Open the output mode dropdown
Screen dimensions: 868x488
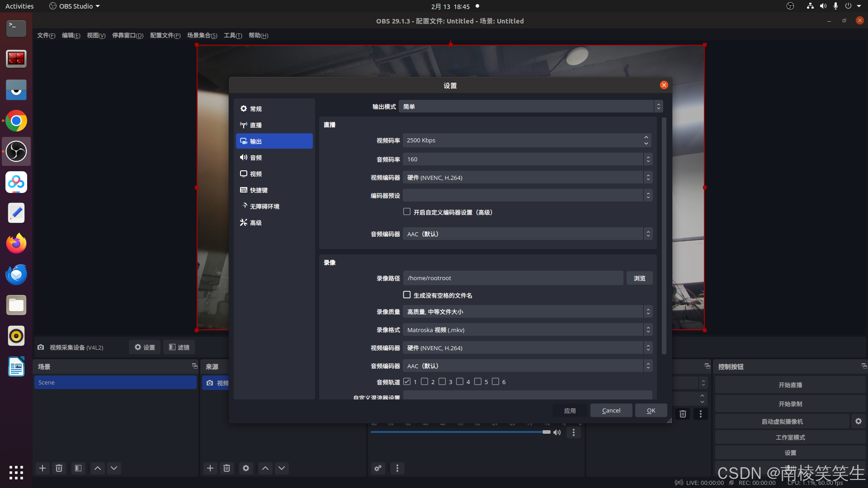pos(530,107)
